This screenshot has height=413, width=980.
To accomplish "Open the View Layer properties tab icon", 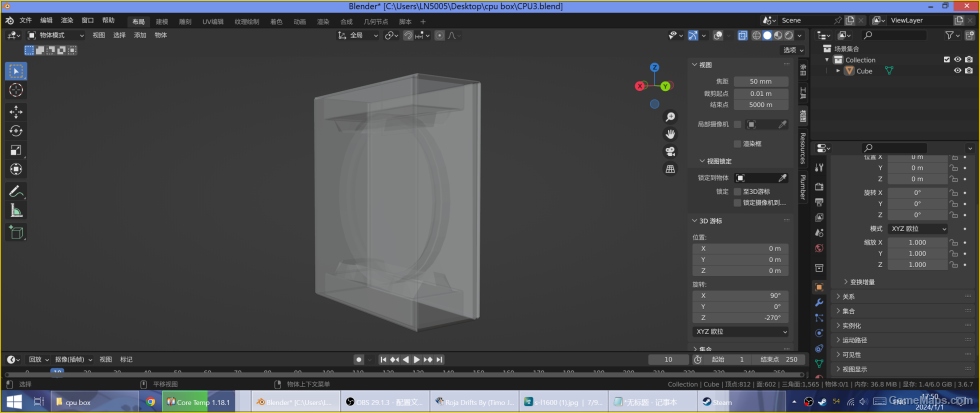I will [819, 217].
